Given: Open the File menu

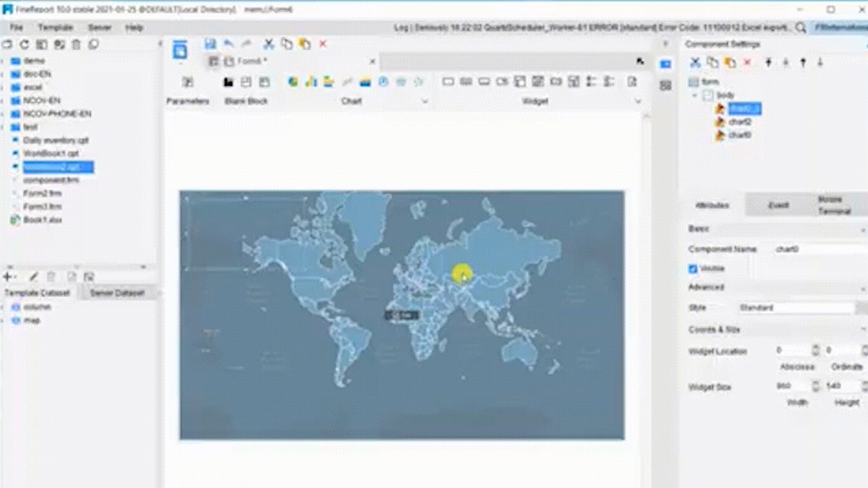Looking at the screenshot, I should [17, 27].
